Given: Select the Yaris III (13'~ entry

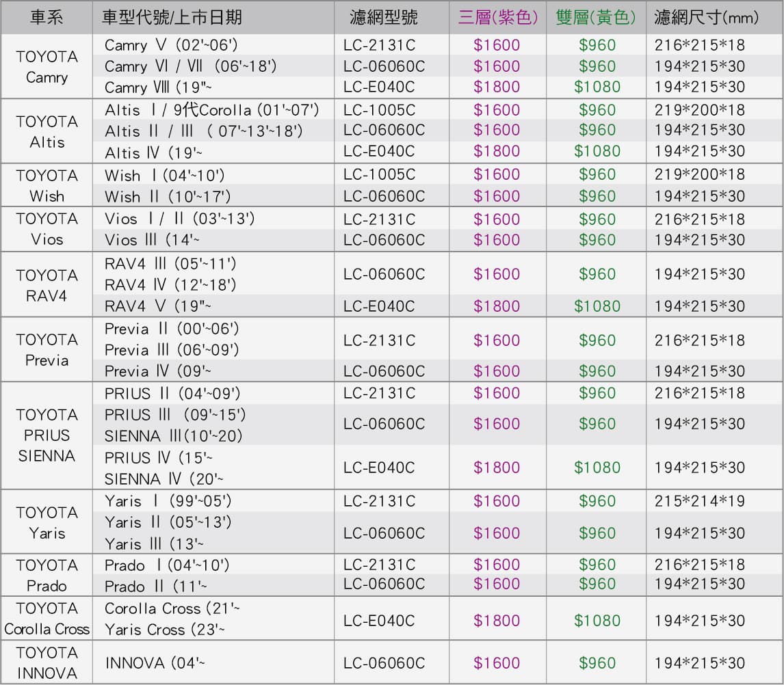Looking at the screenshot, I should pos(154,543).
